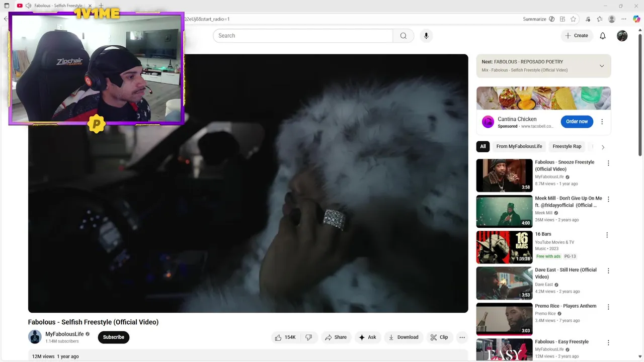Click the Premo Rice - Players Anthem title
This screenshot has width=644, height=362.
pyautogui.click(x=566, y=306)
